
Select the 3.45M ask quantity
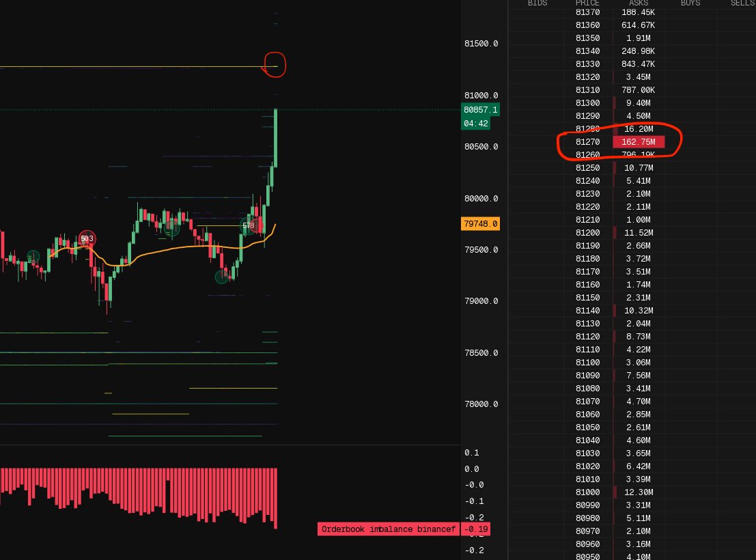pyautogui.click(x=639, y=77)
